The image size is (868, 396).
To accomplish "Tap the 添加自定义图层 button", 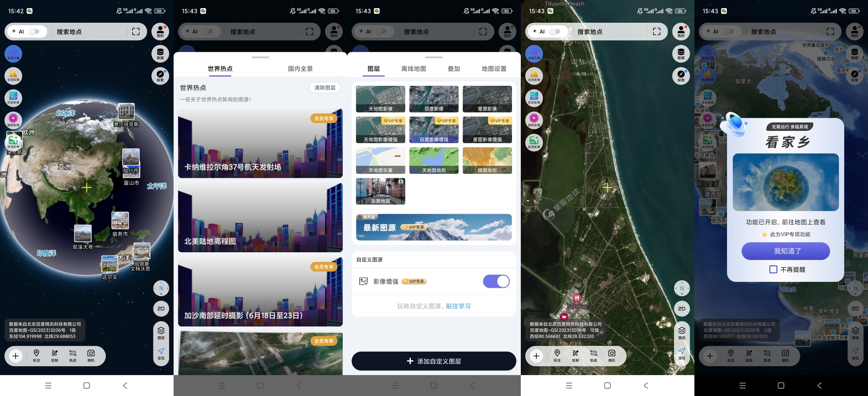I will click(x=434, y=361).
